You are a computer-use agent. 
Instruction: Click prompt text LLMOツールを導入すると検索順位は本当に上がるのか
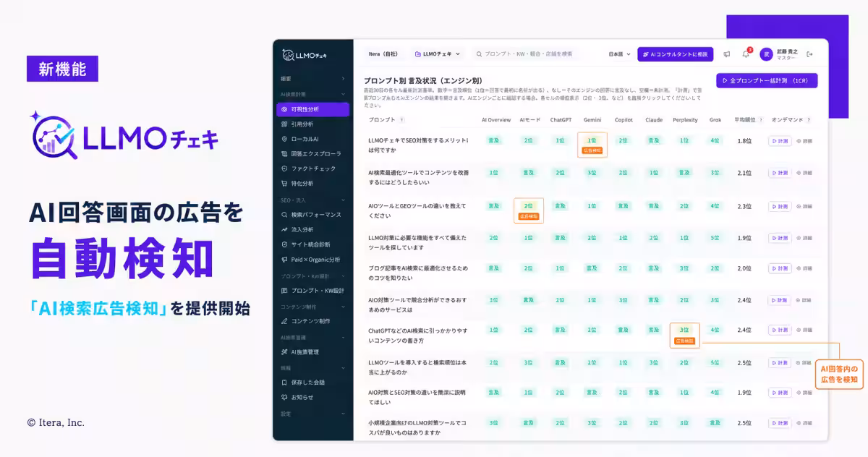[x=417, y=367]
